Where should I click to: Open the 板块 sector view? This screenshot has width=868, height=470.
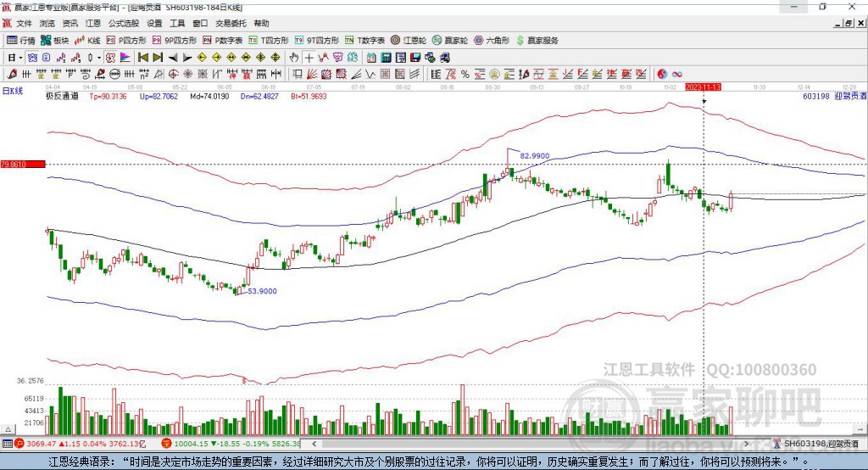(x=54, y=41)
